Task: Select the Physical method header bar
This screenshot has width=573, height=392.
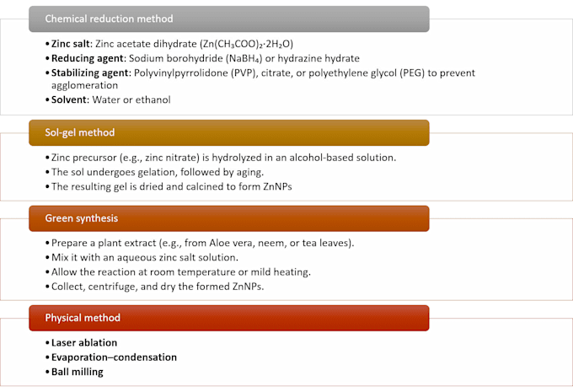Action: coord(229,318)
